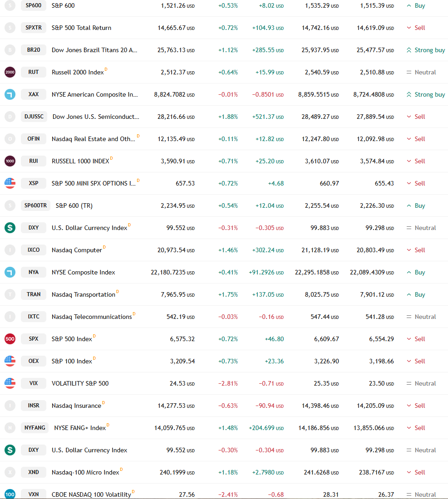The width and height of the screenshot is (448, 499).
Task: Click the Neutral rating for RUT
Action: click(x=421, y=72)
